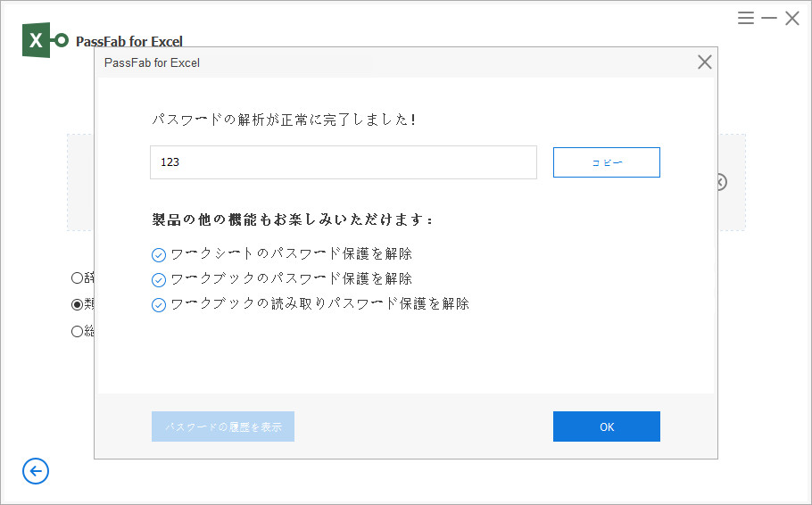The image size is (812, 505).
Task: Click check icon beside ワークブックのパスワード保護を解除
Action: (159, 280)
